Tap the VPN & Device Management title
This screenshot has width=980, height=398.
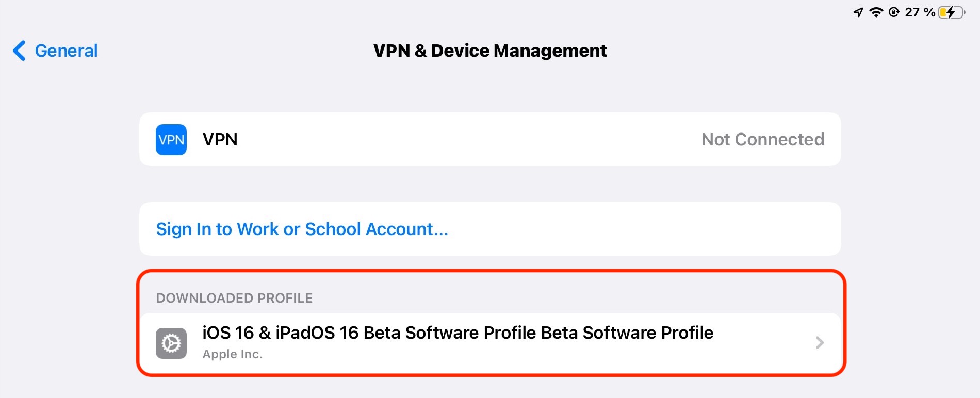pos(489,51)
